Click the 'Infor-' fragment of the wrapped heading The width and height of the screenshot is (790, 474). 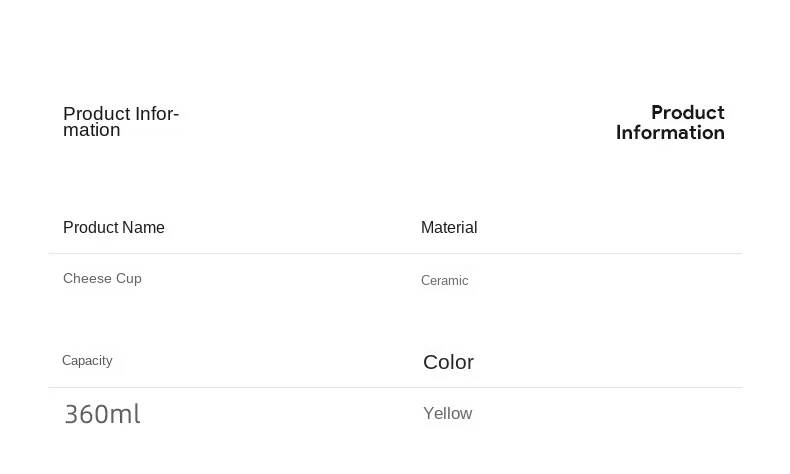point(157,114)
